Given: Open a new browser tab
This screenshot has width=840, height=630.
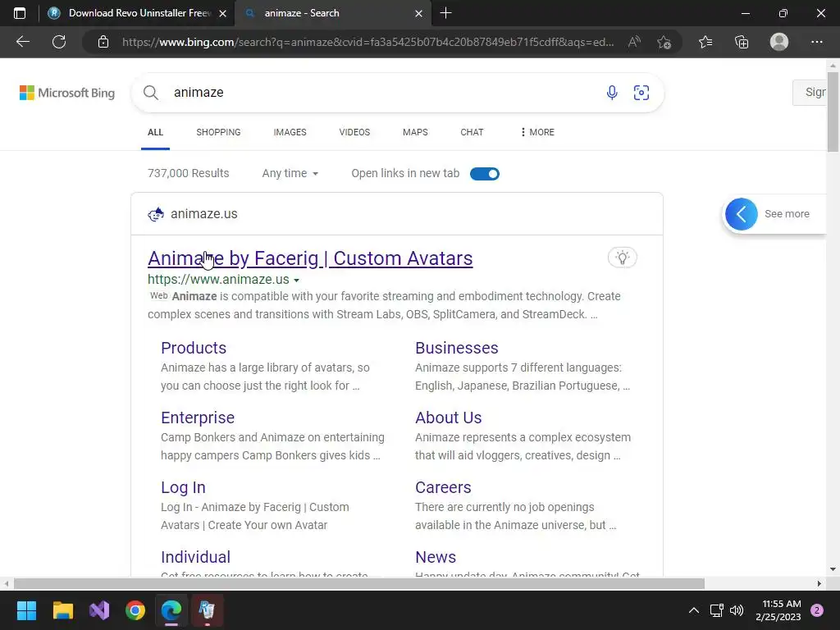Looking at the screenshot, I should tap(445, 13).
